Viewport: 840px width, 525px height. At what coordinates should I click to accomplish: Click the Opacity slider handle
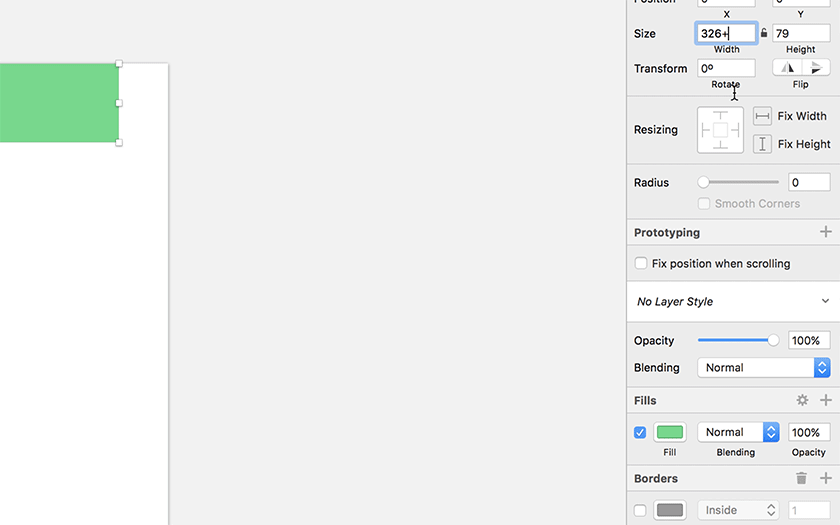(x=773, y=340)
